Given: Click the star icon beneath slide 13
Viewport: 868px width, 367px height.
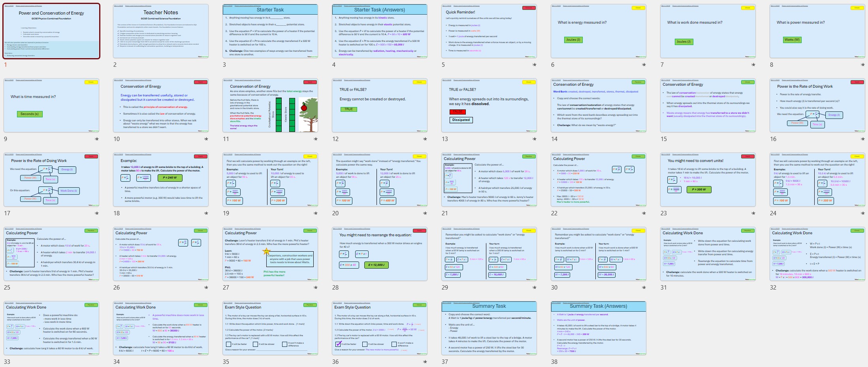Looking at the screenshot, I should [x=534, y=139].
